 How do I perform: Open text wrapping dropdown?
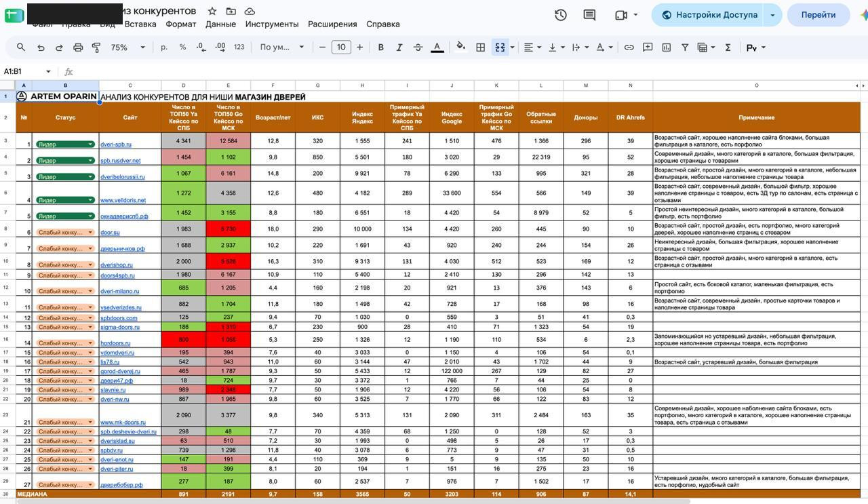(x=580, y=47)
